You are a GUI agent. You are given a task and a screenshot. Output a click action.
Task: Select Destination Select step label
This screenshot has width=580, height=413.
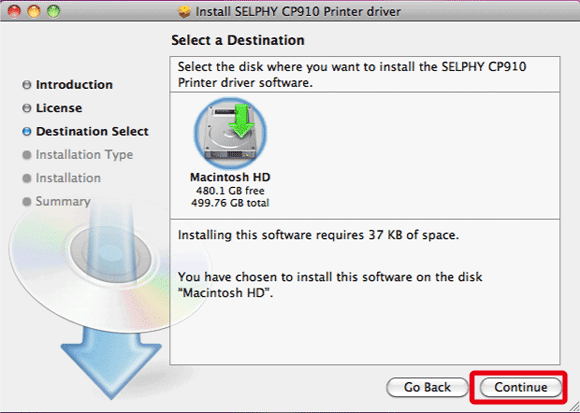[x=92, y=131]
